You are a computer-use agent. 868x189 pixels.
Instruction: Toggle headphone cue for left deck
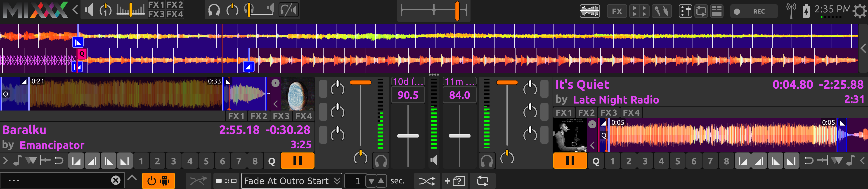coord(381,161)
